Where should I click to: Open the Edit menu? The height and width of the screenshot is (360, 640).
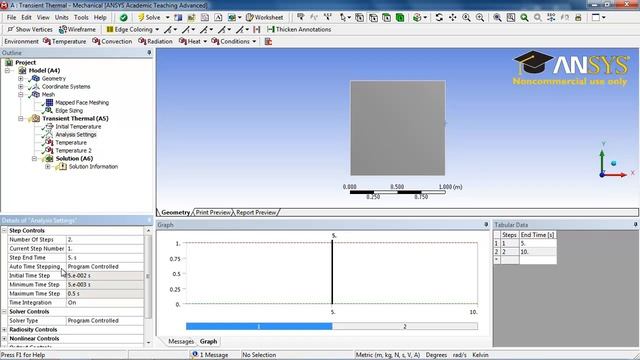click(x=26, y=18)
